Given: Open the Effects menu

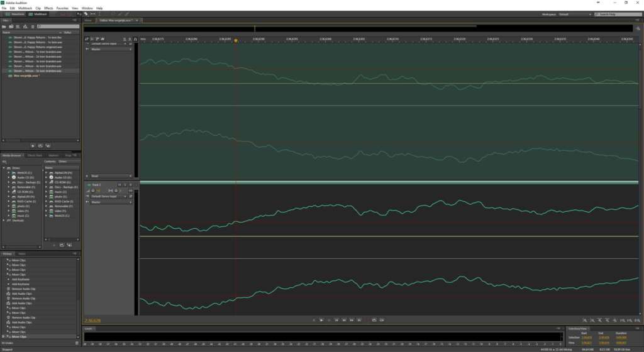Looking at the screenshot, I should [48, 8].
